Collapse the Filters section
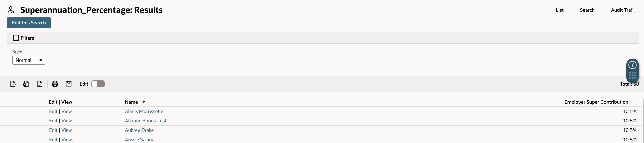Image resolution: width=644 pixels, height=143 pixels. 16,38
